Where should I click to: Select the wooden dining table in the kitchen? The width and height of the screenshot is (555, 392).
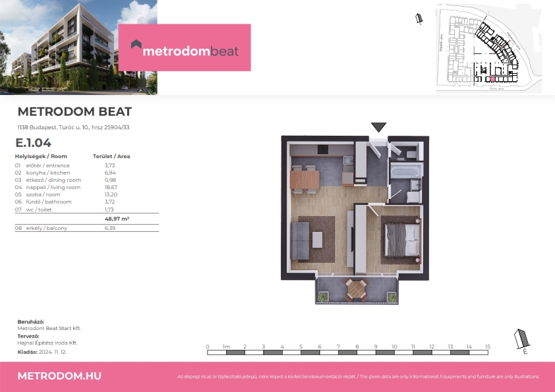305,179
